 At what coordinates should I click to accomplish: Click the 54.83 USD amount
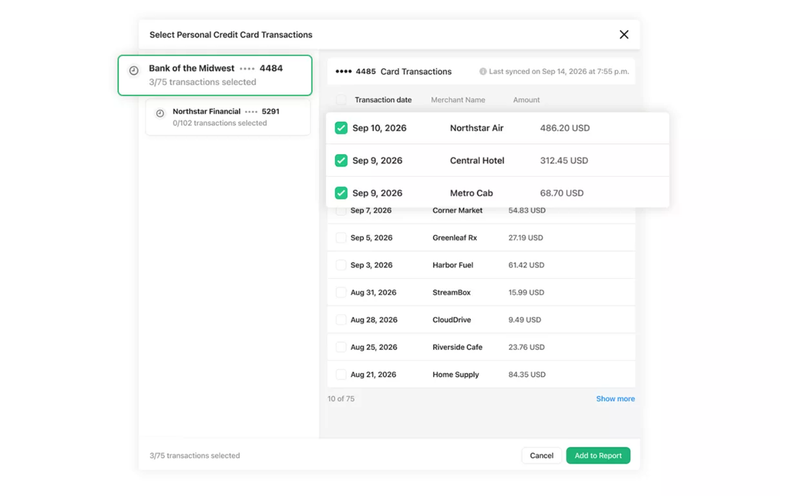pyautogui.click(x=527, y=211)
